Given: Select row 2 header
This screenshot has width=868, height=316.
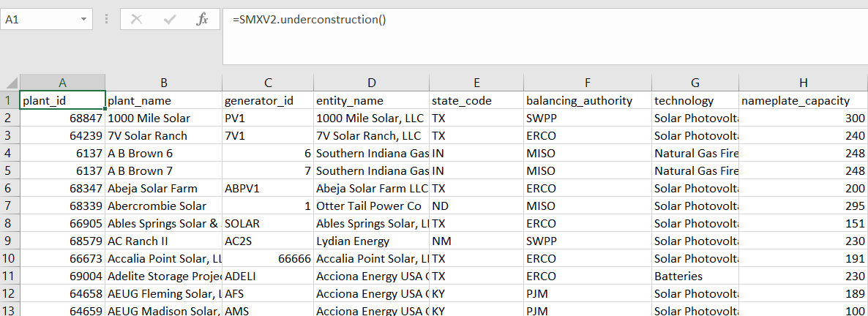Looking at the screenshot, I should click(10, 118).
